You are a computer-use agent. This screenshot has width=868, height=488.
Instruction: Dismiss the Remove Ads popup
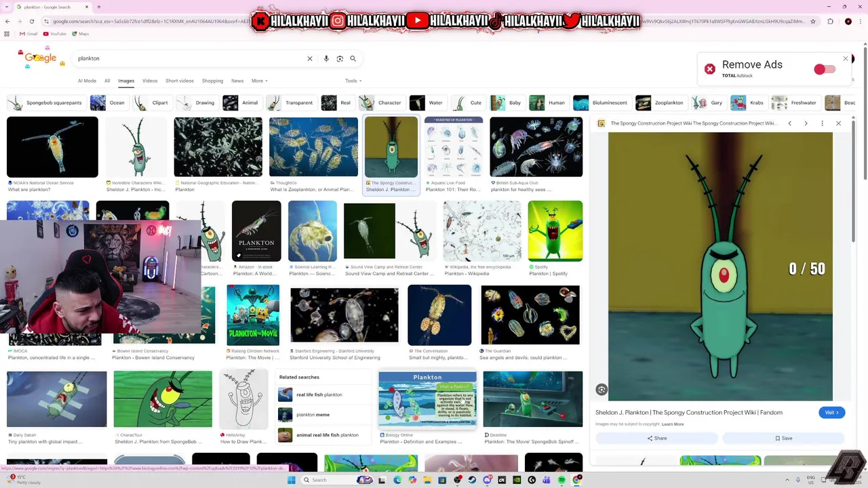[x=845, y=59]
